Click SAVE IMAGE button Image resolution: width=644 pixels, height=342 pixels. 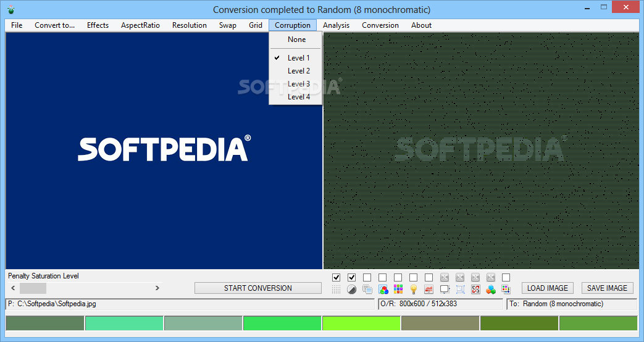click(x=607, y=288)
